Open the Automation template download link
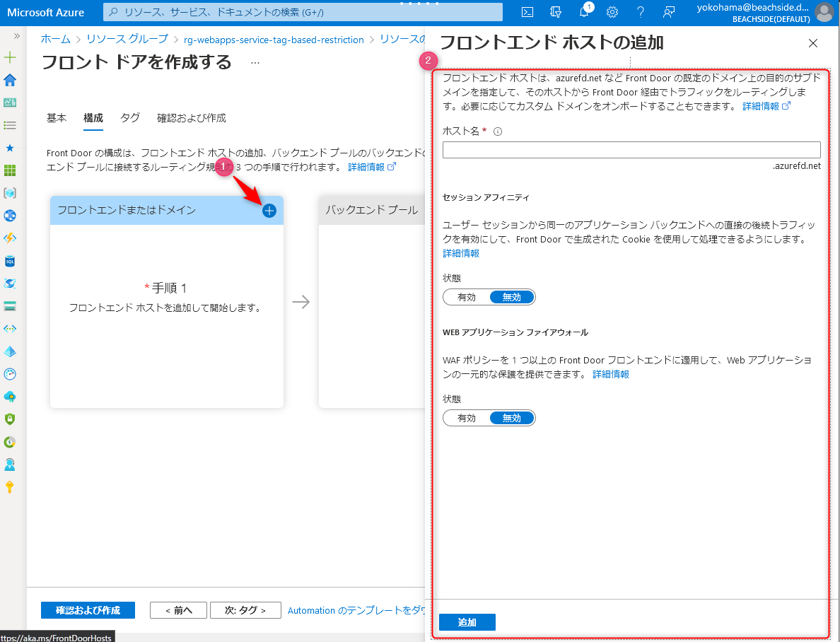 pos(356,610)
